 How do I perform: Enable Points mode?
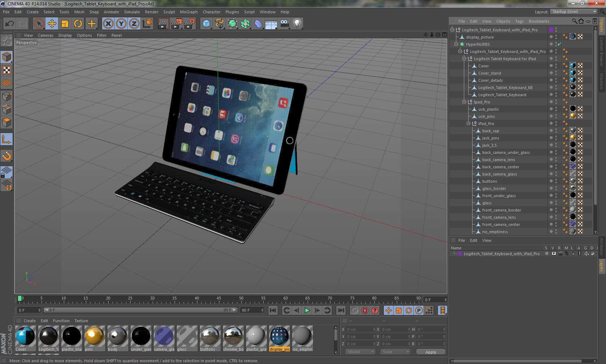pyautogui.click(x=7, y=97)
